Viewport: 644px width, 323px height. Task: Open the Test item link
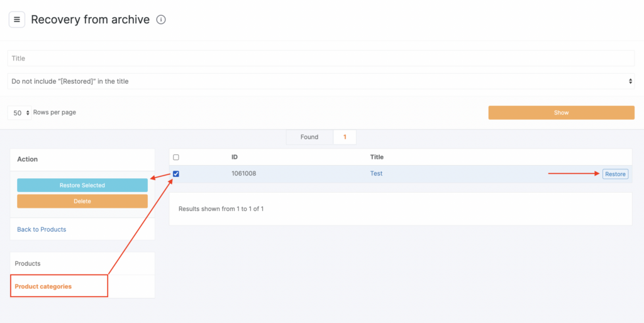point(376,174)
